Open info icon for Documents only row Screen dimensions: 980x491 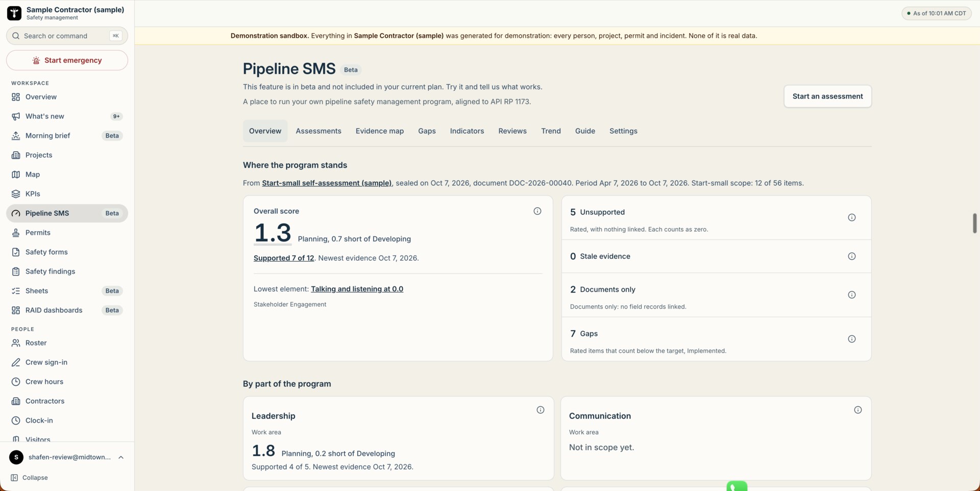coord(852,295)
